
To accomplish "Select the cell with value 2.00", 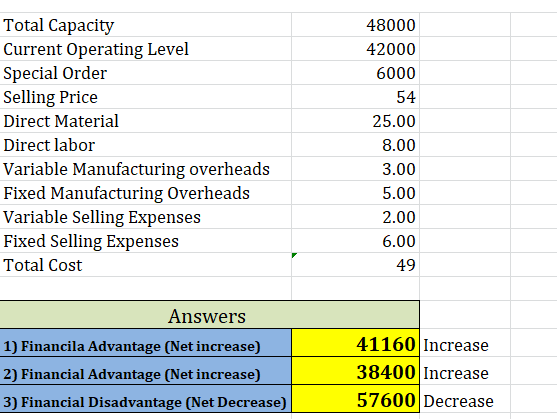I will click(356, 217).
